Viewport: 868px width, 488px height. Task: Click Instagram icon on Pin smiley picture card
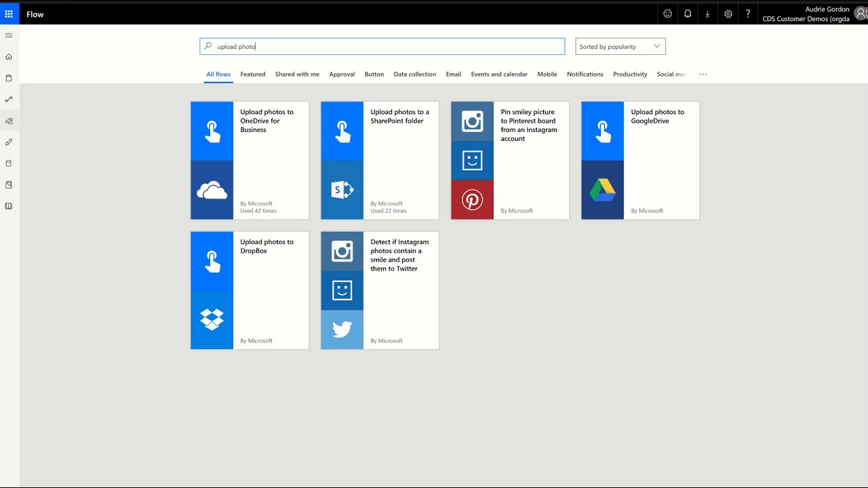tap(473, 121)
